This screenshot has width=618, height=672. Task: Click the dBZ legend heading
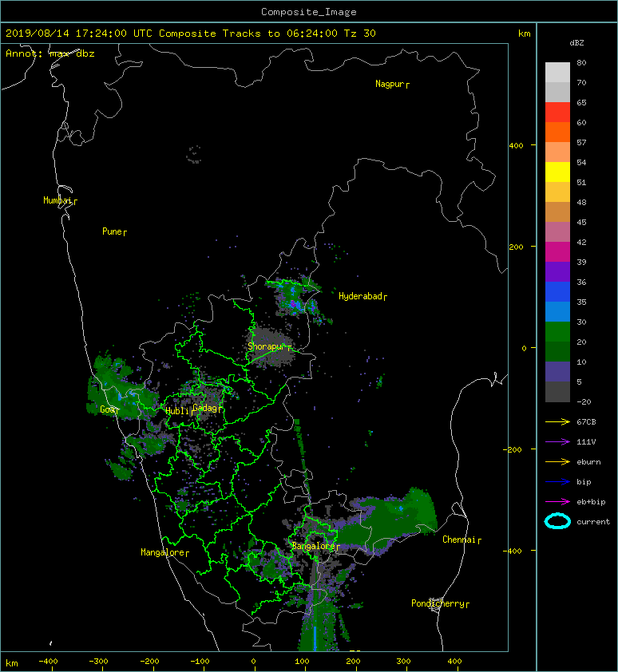click(x=576, y=43)
